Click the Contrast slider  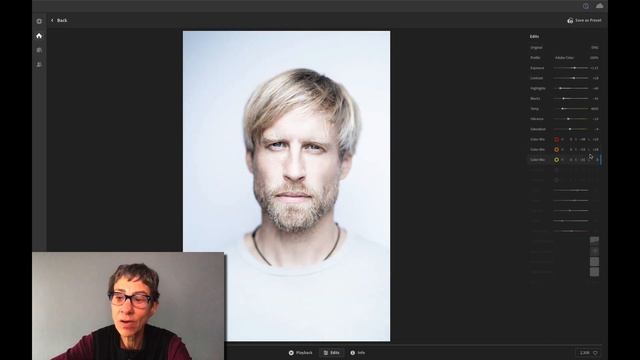(571, 78)
